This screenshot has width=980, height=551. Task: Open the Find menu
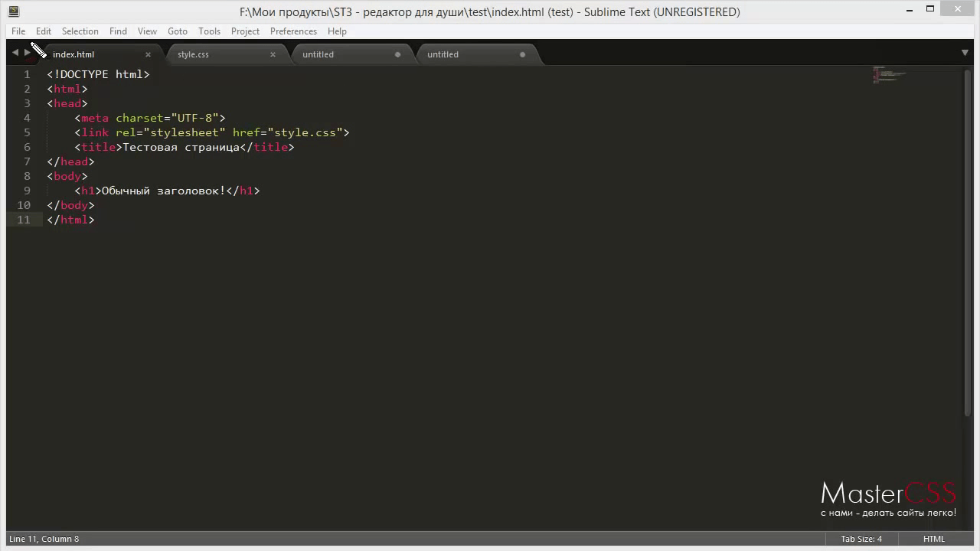pos(118,31)
